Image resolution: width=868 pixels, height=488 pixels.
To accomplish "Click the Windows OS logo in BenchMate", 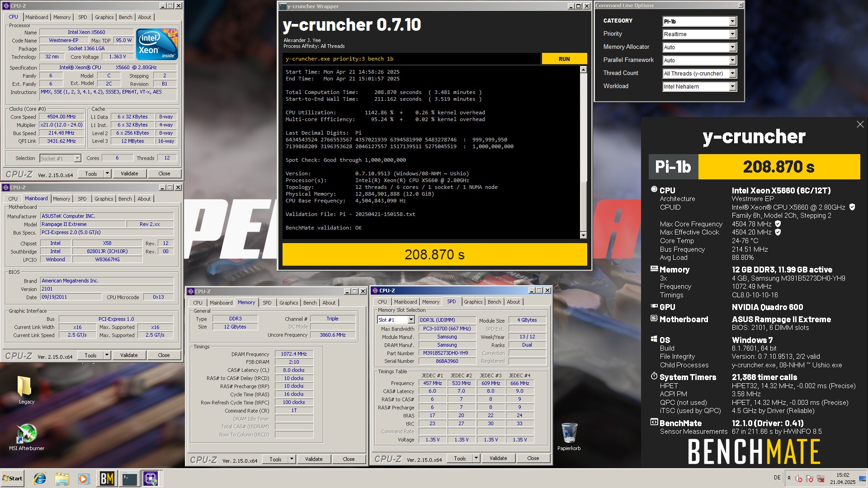I will (x=654, y=339).
